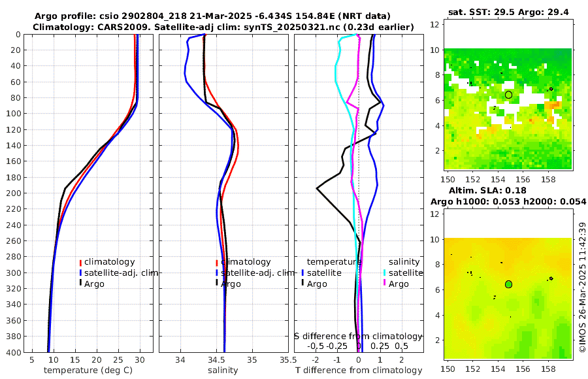
Task: Click the 'salinity' x-axis label under second panel
Action: click(x=223, y=371)
